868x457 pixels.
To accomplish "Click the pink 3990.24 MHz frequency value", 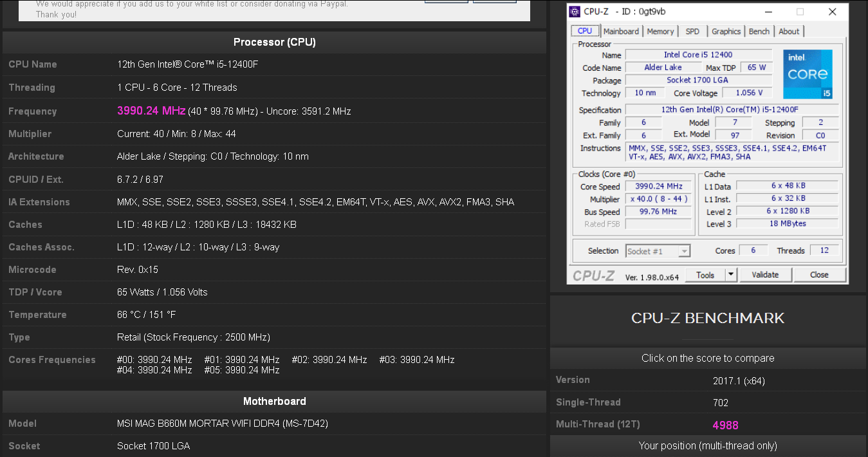I will [151, 111].
